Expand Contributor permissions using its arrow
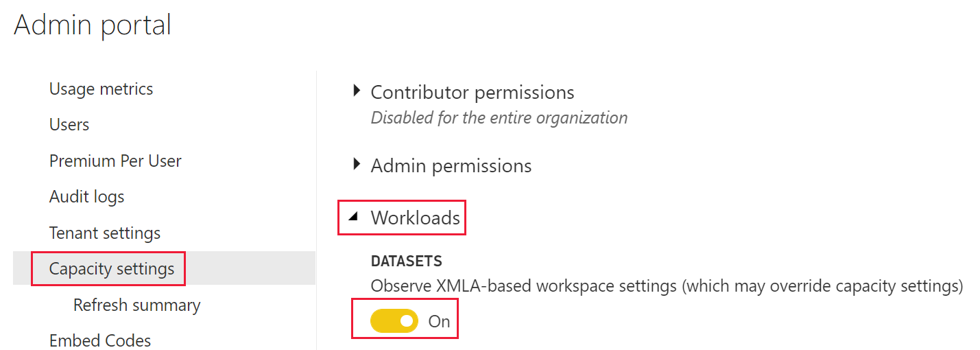 coord(356,91)
